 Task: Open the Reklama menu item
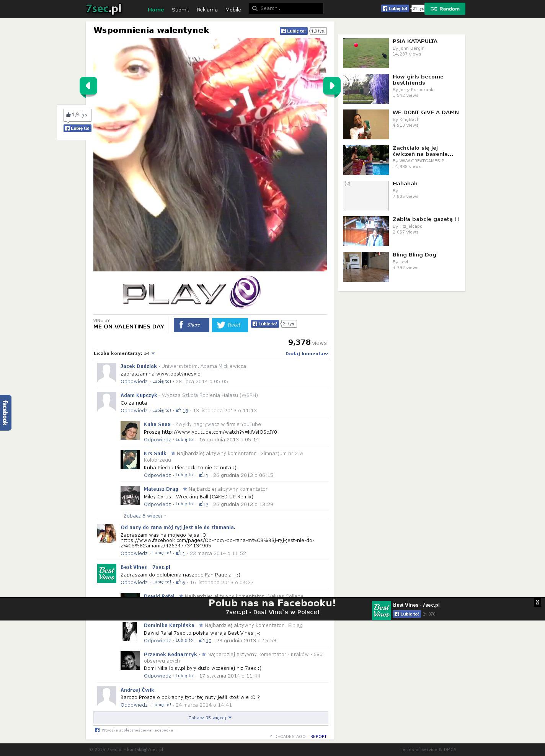(207, 10)
